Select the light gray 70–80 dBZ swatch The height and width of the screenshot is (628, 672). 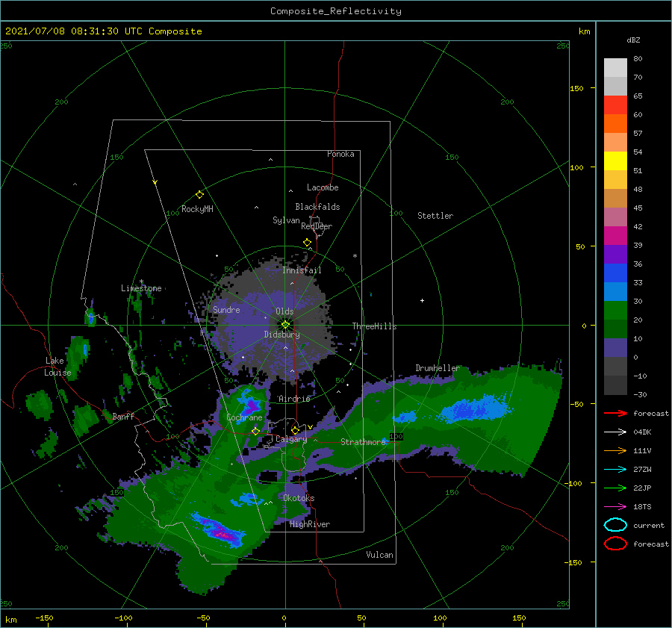pyautogui.click(x=615, y=68)
